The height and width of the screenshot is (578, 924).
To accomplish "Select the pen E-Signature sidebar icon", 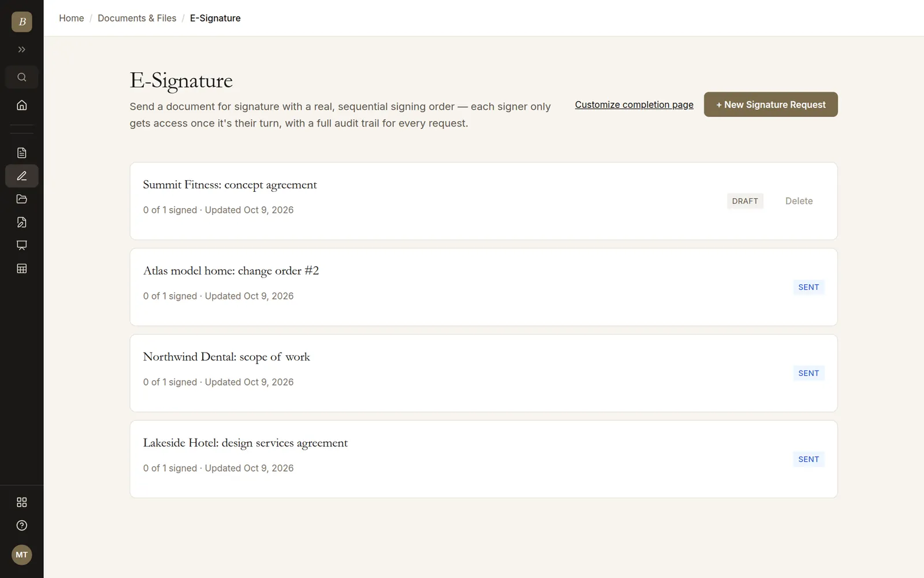I will tap(22, 176).
